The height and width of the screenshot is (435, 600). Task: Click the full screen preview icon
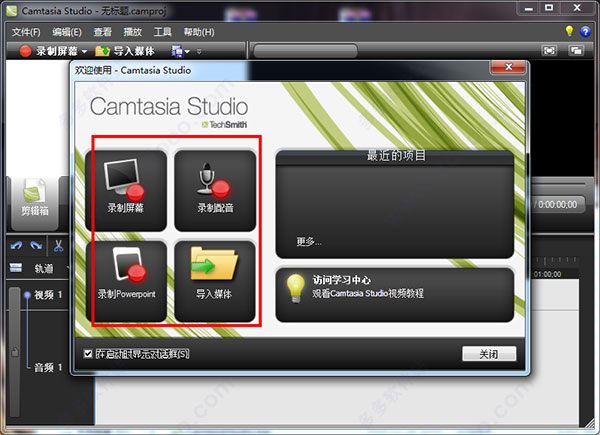pos(549,51)
